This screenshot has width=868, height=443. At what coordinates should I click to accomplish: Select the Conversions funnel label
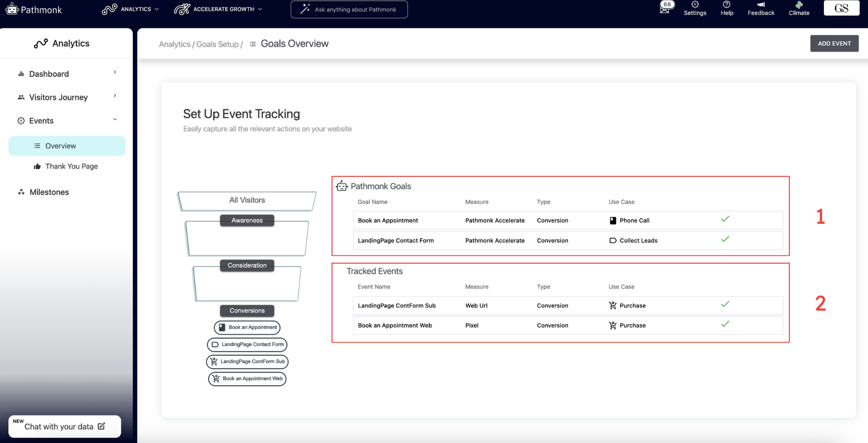tap(247, 311)
